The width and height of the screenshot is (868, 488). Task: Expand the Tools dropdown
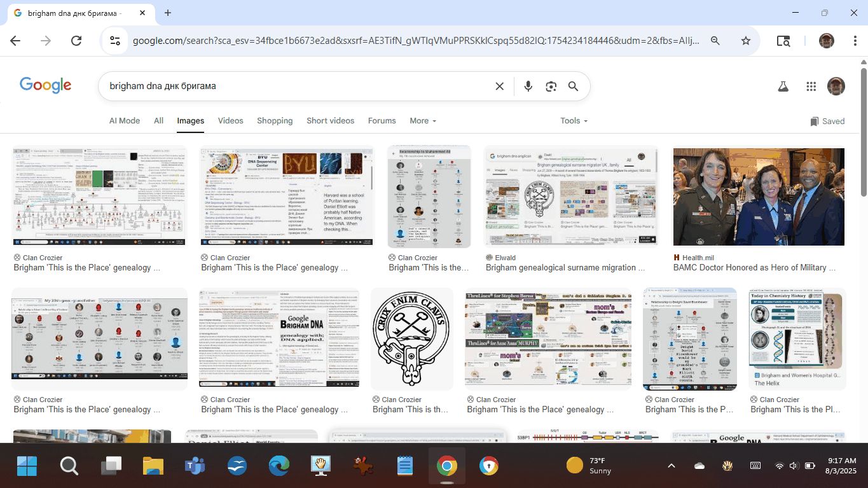coord(574,121)
